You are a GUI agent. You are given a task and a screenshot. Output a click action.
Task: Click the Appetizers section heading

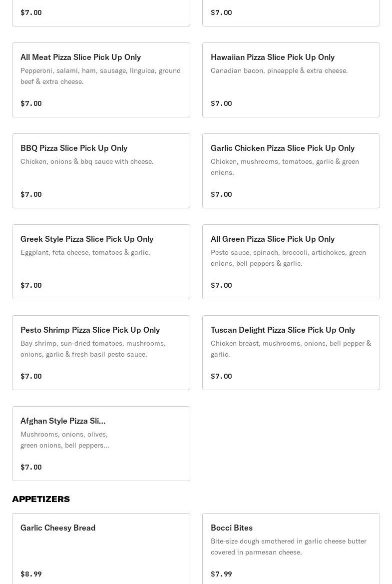(41, 499)
